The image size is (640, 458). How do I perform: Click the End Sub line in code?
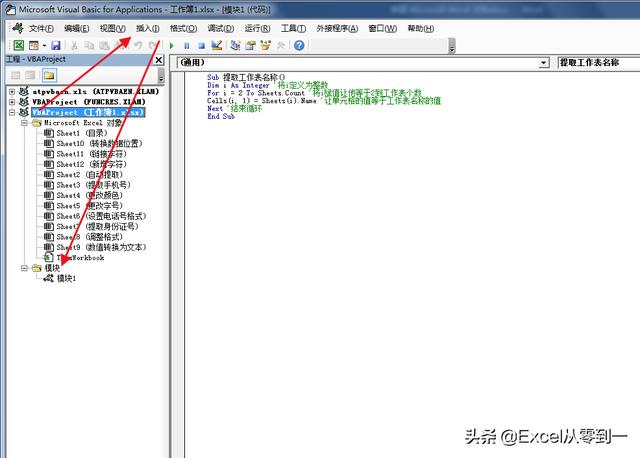(221, 116)
